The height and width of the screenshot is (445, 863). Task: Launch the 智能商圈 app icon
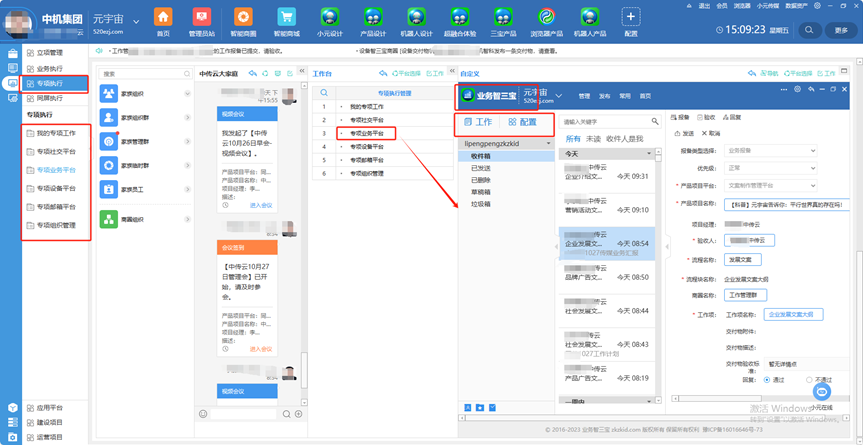coord(243,17)
